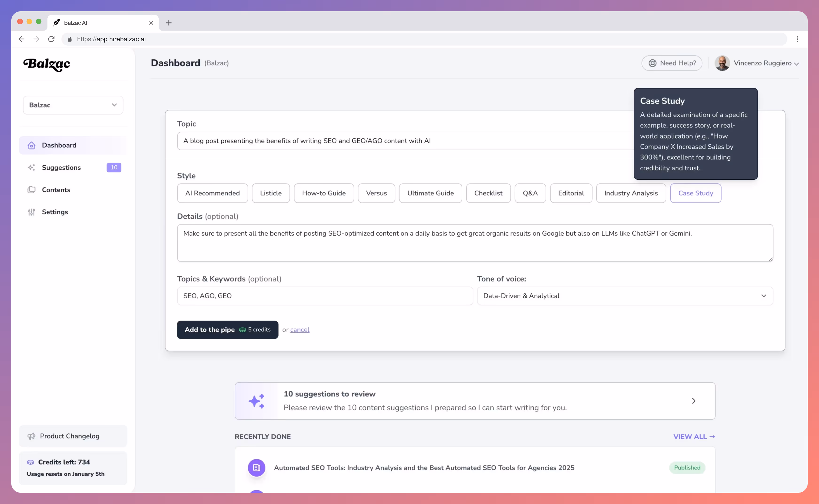Click the cancel link
The width and height of the screenshot is (819, 504).
click(x=300, y=330)
